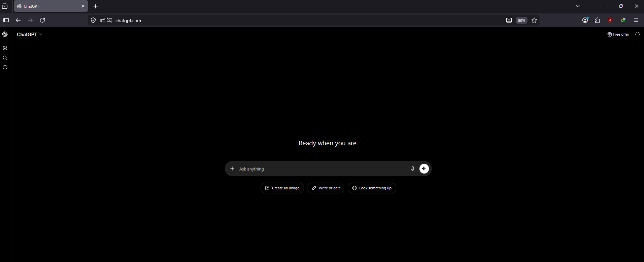Open the browser account profile icon
Screen dimensions: 644x262
pyautogui.click(x=585, y=20)
